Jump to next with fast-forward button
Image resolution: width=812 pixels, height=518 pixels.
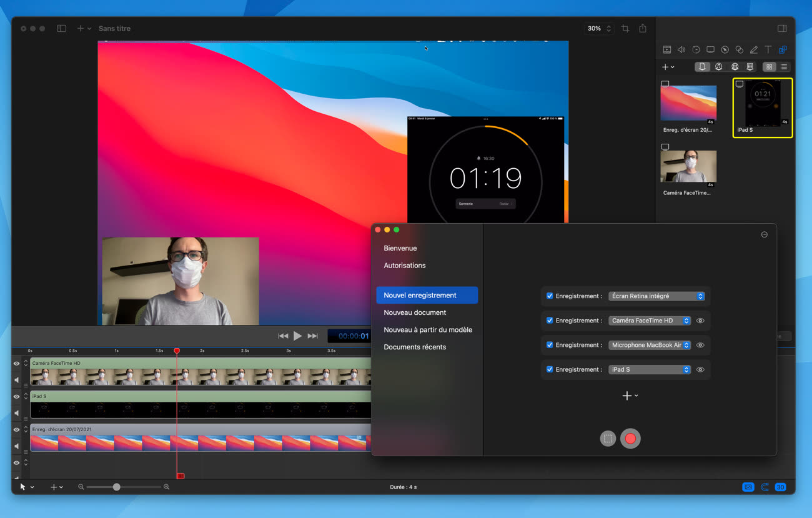[313, 336]
